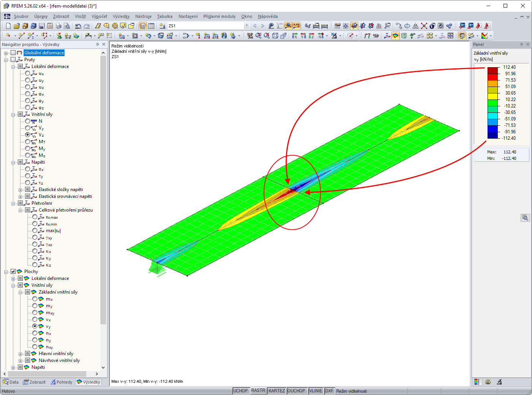Viewport: 532px width, 395px height.
Task: Click the yellow 30.65 legend color swatch
Action: click(x=492, y=96)
